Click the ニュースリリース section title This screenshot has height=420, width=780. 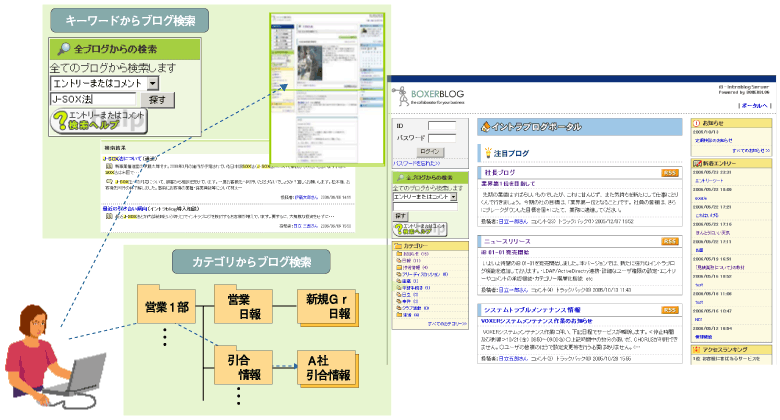click(507, 241)
